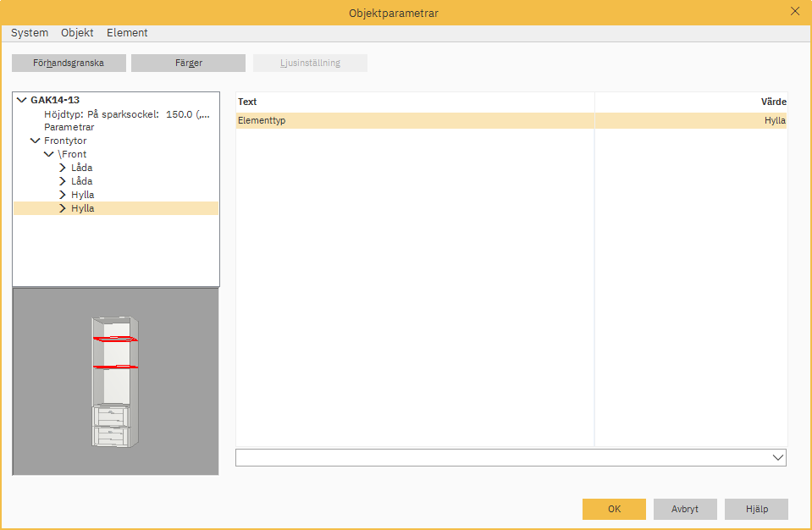The height and width of the screenshot is (530, 812).
Task: Open the System menu
Action: 30,32
